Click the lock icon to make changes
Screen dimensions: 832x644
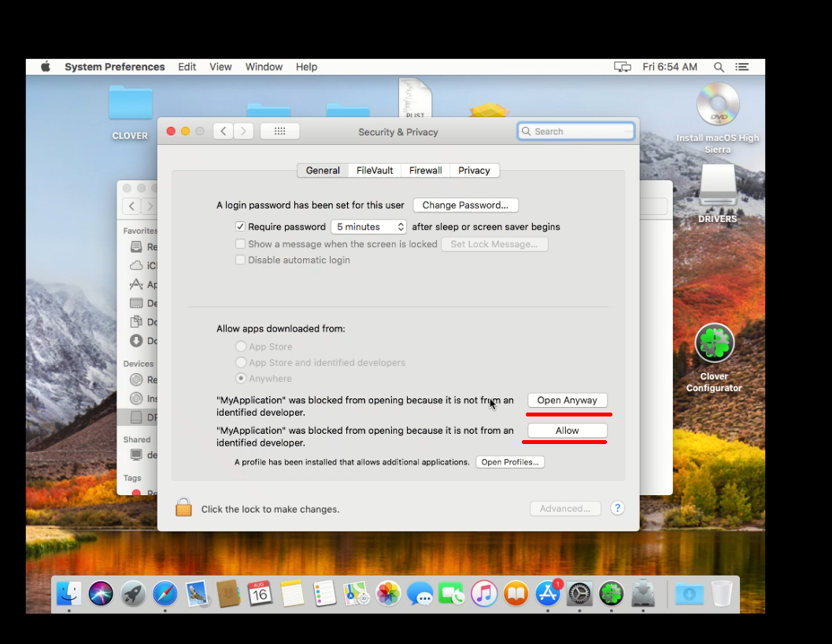coord(183,507)
